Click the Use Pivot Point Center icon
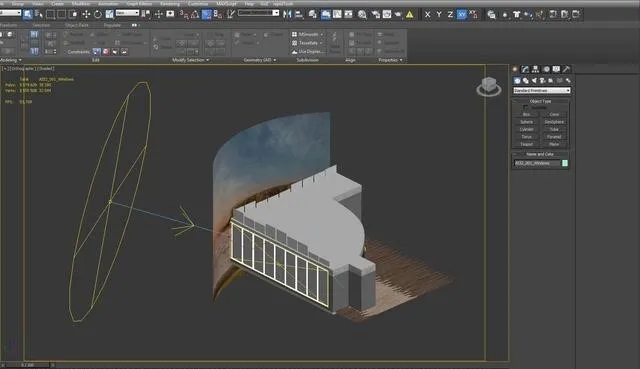 click(x=147, y=14)
